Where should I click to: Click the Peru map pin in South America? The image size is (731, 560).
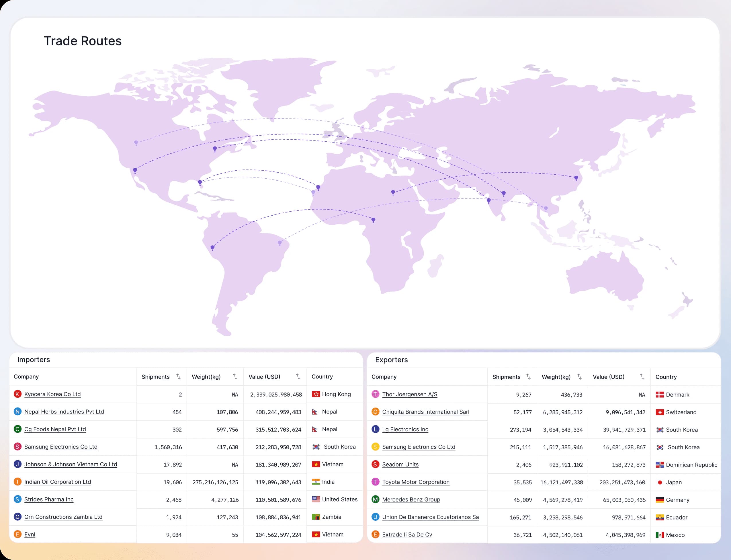(212, 247)
